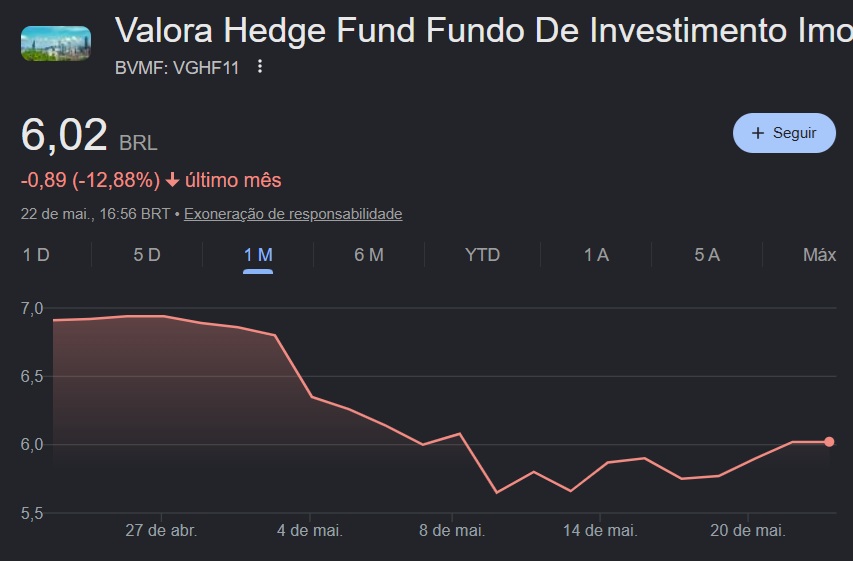Switch to the 5 A range tab
The image size is (853, 561).
coord(707,255)
